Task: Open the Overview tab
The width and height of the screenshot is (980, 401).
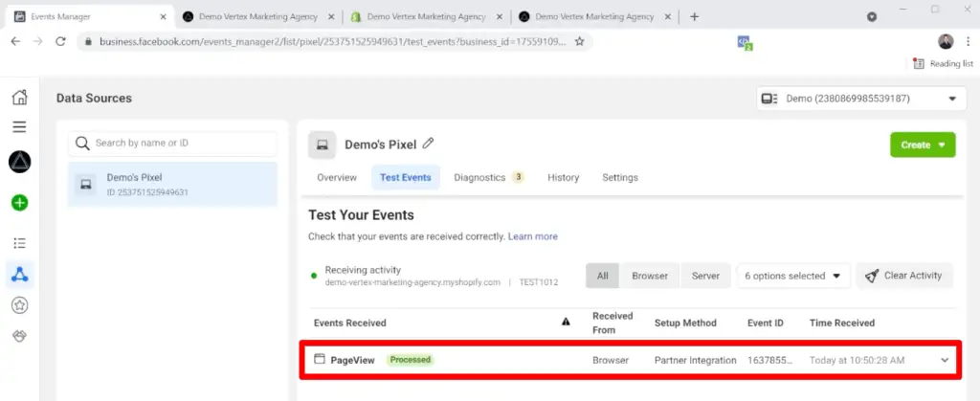Action: 337,177
